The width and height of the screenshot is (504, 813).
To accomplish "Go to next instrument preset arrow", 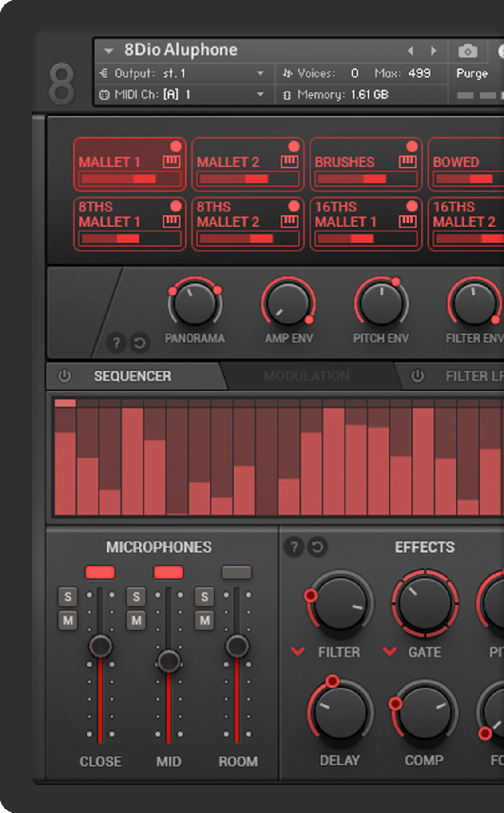I will [433, 51].
